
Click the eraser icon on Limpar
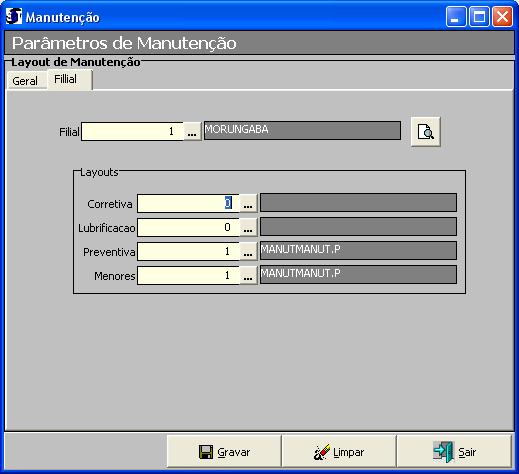click(322, 452)
